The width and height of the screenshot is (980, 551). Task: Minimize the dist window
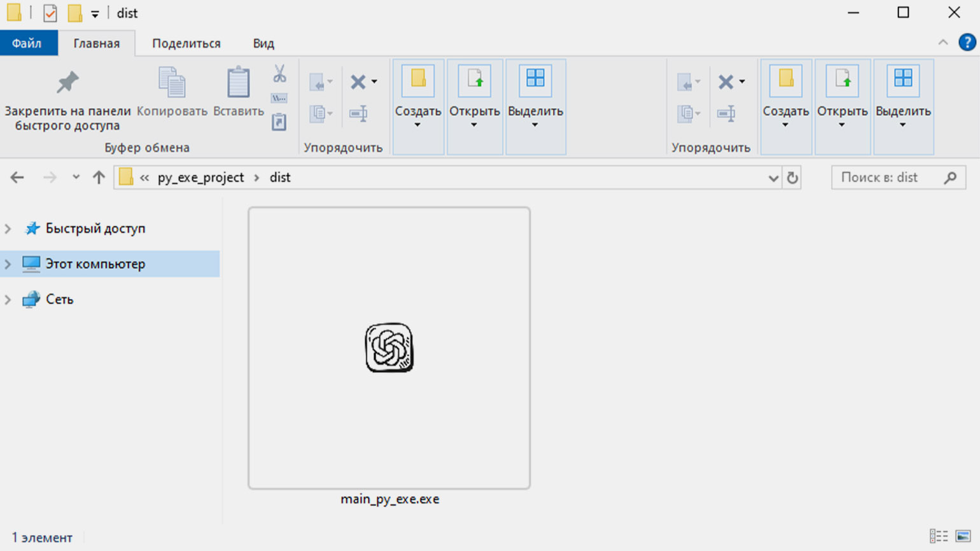853,13
